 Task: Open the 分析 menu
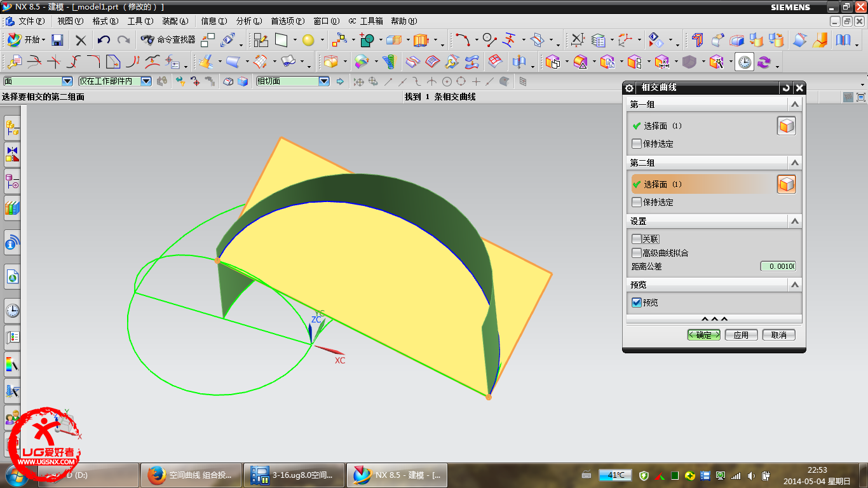pos(248,21)
